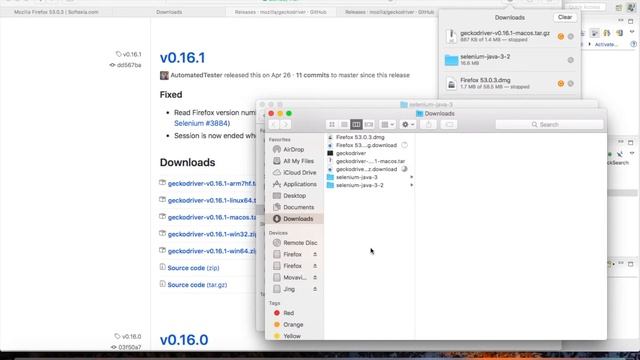
Task: Download Source code zip
Action: pos(193,268)
